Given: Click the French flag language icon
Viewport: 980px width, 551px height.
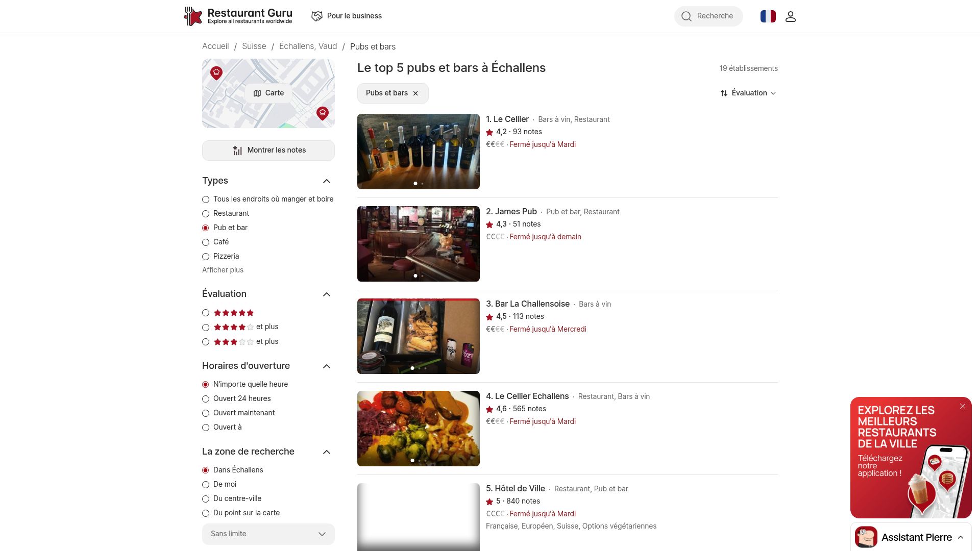Looking at the screenshot, I should (768, 16).
